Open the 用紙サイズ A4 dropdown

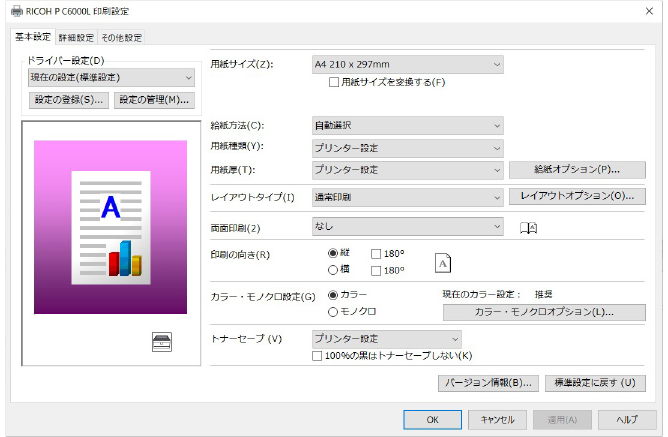coord(407,65)
